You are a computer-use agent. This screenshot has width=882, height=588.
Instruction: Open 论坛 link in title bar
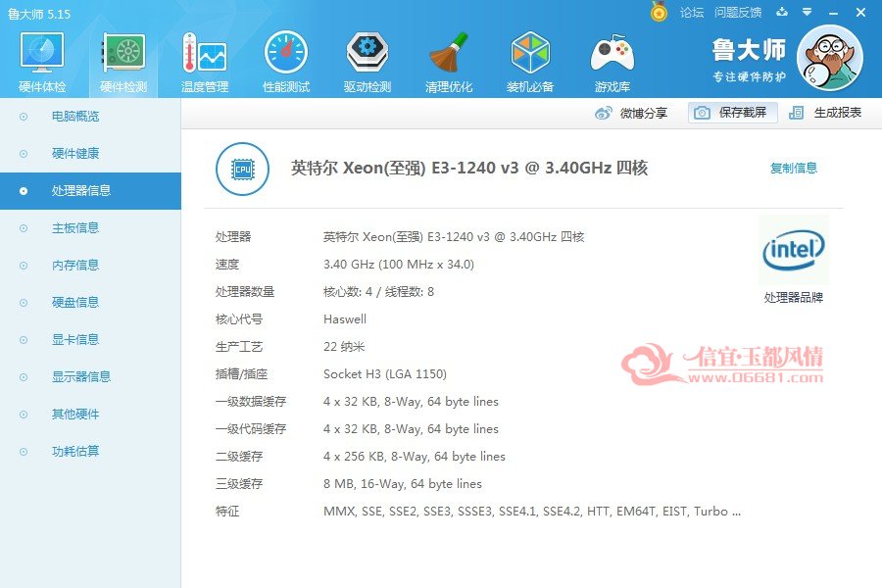691,13
